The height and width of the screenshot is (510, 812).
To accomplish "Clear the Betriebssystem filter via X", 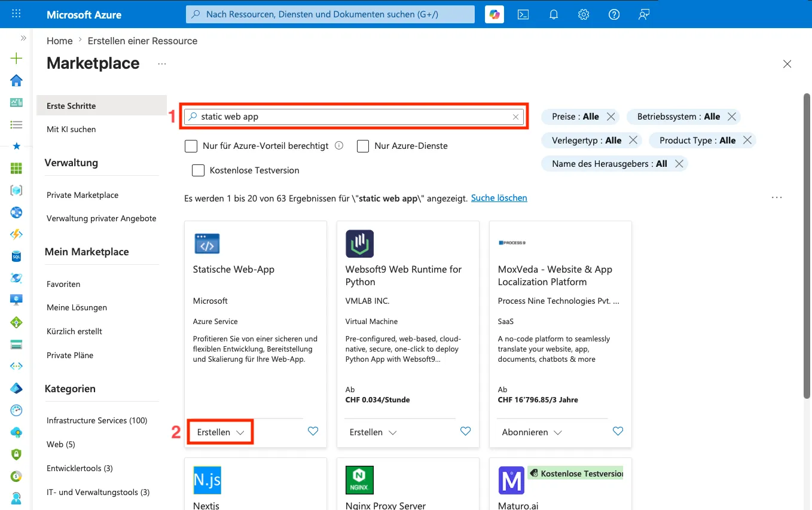I will point(731,117).
